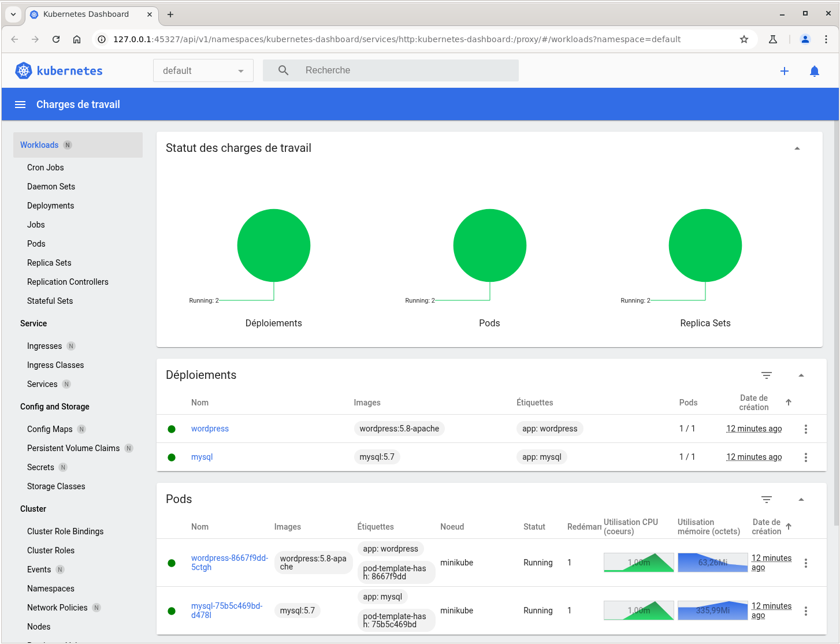840x644 pixels.
Task: Click the Kubernetes logo icon
Action: (x=24, y=70)
